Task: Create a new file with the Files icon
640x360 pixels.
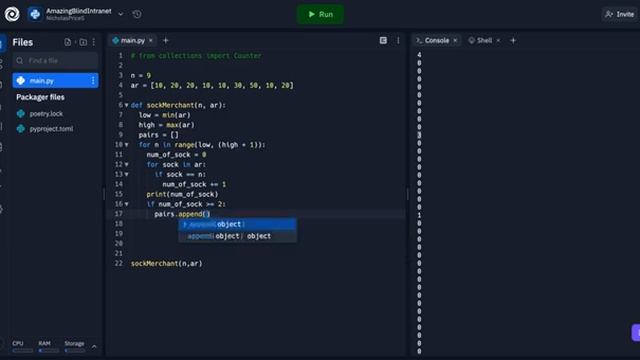Action: [68, 42]
